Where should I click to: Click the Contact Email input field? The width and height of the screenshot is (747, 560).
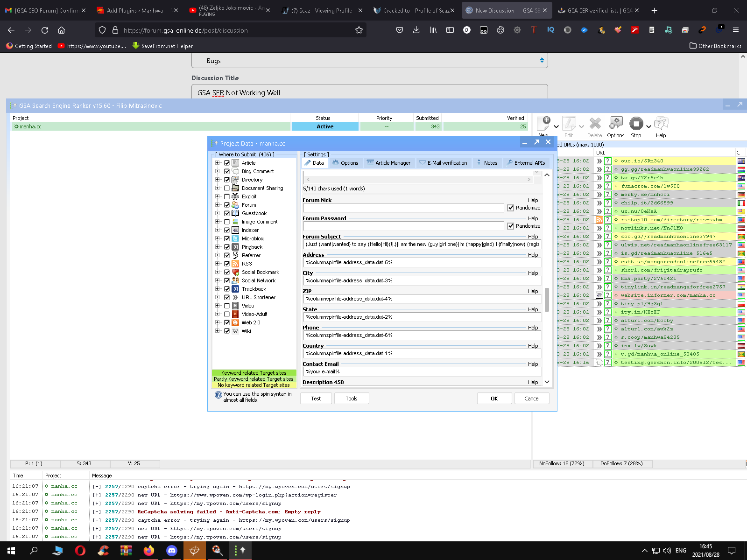[x=422, y=372]
